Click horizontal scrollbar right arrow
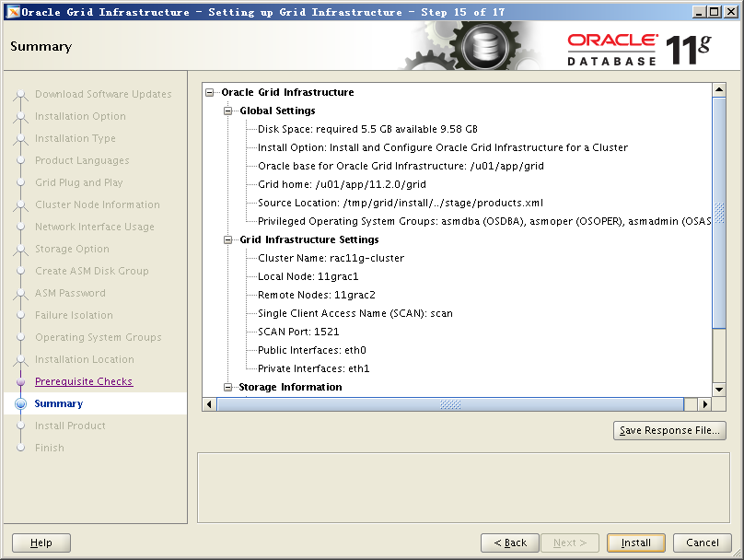744x560 pixels. [x=706, y=404]
